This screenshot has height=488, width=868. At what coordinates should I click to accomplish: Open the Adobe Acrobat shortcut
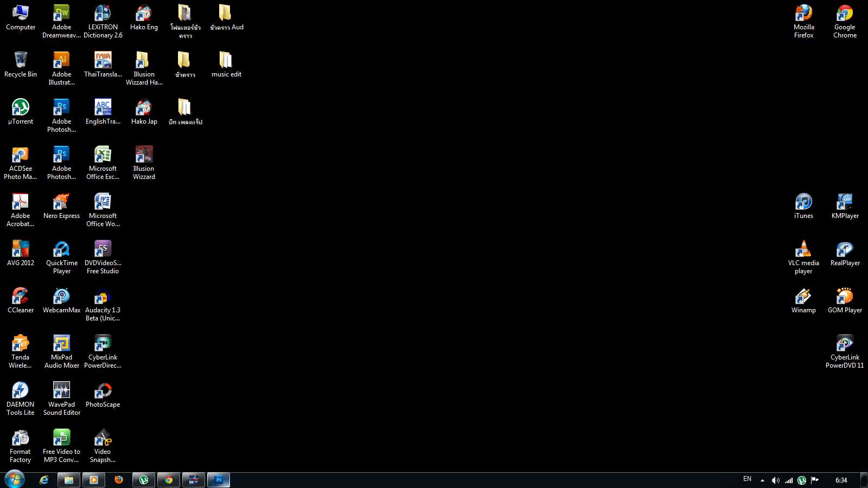[21, 210]
